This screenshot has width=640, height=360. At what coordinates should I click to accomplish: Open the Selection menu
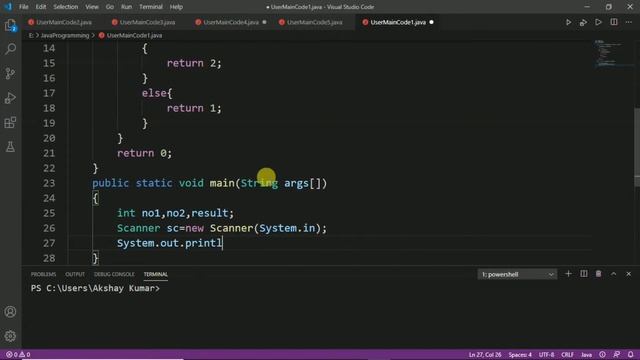point(65,7)
